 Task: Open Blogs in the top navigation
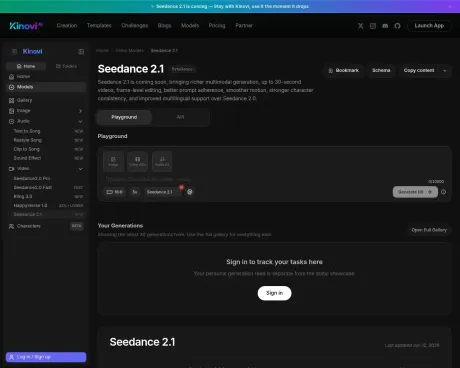click(164, 26)
